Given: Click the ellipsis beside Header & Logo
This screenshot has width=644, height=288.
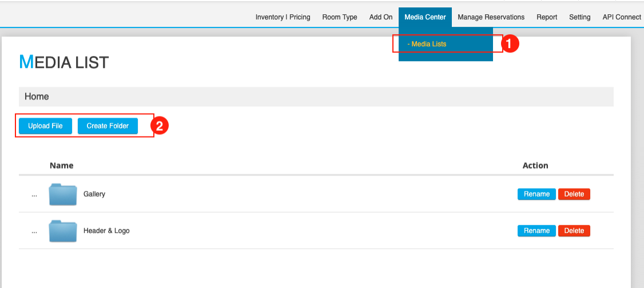Looking at the screenshot, I should pyautogui.click(x=34, y=231).
